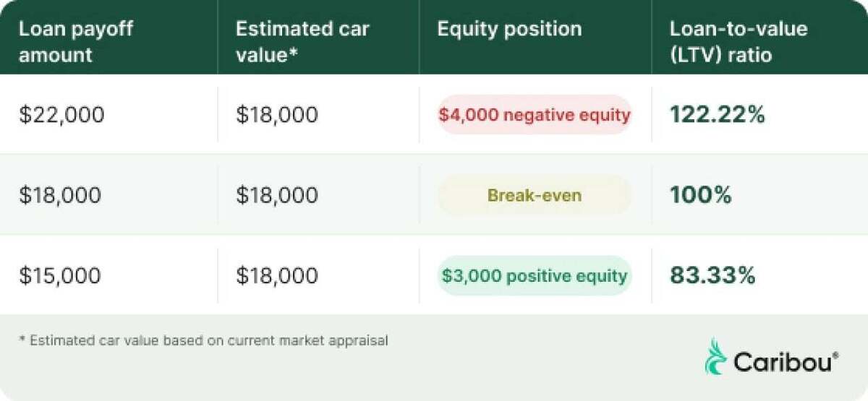The width and height of the screenshot is (868, 401).
Task: Click the $18,000 car value in last row
Action: pyautogui.click(x=277, y=276)
